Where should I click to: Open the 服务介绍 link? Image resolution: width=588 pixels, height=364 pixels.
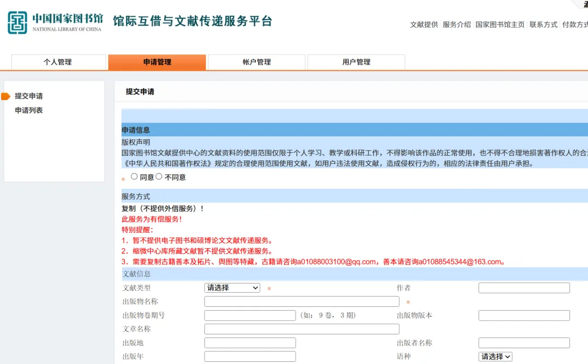tap(456, 24)
